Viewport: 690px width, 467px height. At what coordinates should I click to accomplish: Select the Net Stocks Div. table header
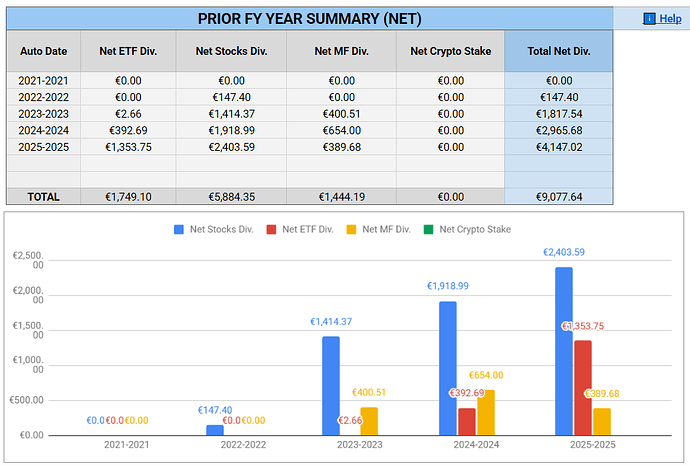231,51
